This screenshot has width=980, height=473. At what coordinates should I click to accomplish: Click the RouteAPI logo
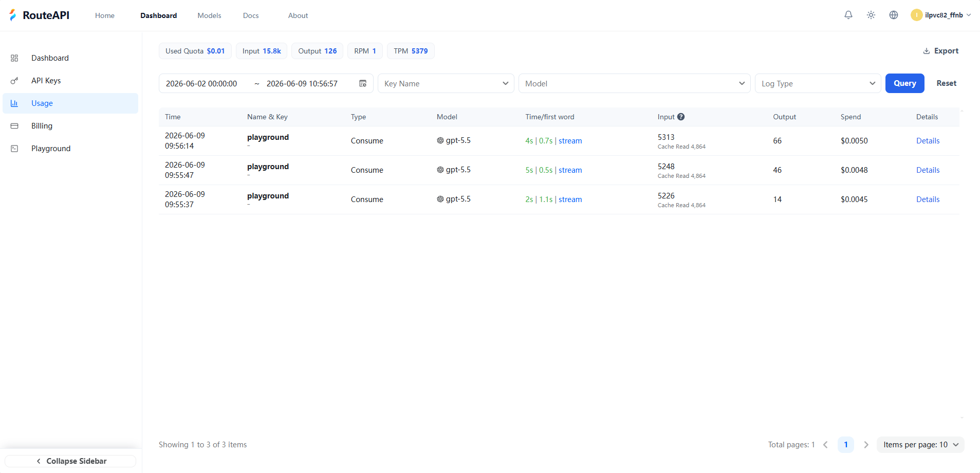pos(39,15)
